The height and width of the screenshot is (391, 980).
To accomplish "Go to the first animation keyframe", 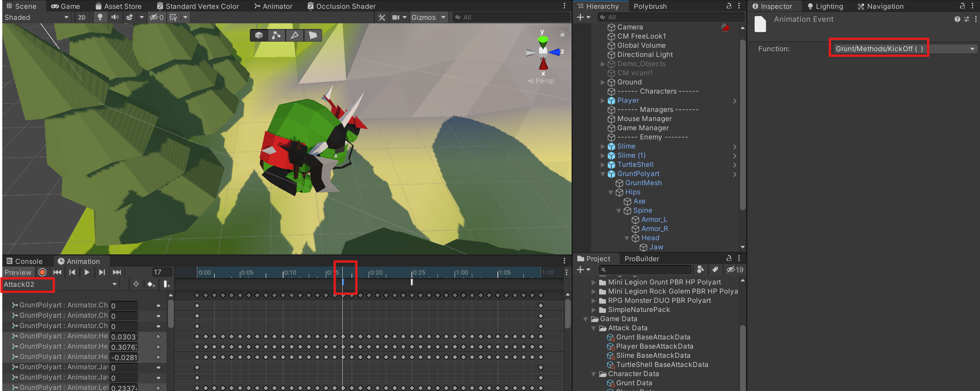I will (57, 272).
